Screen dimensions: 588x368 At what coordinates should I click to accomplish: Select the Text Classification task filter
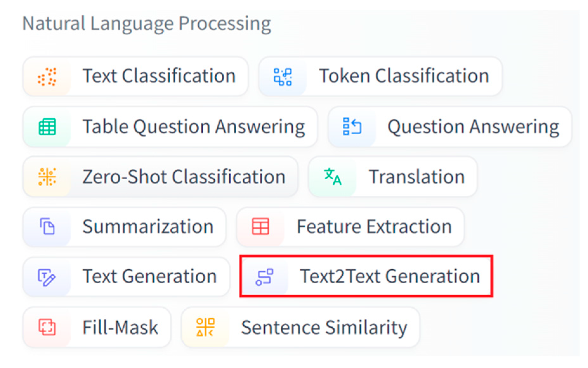pyautogui.click(x=159, y=76)
